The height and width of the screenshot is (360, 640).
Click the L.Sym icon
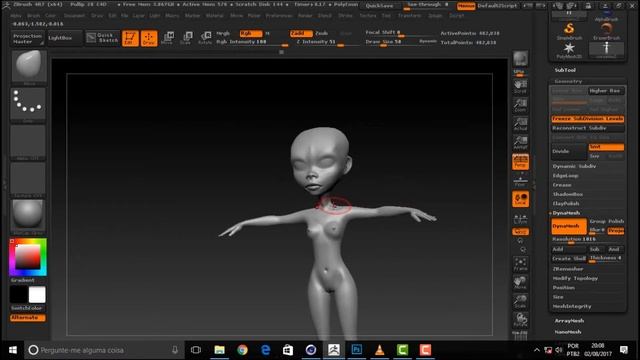point(520,219)
